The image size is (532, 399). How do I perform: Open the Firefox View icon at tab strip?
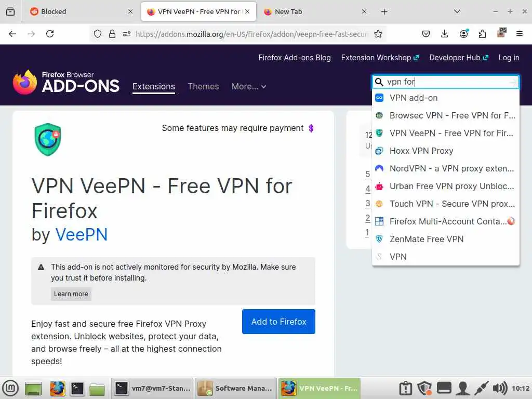point(10,11)
